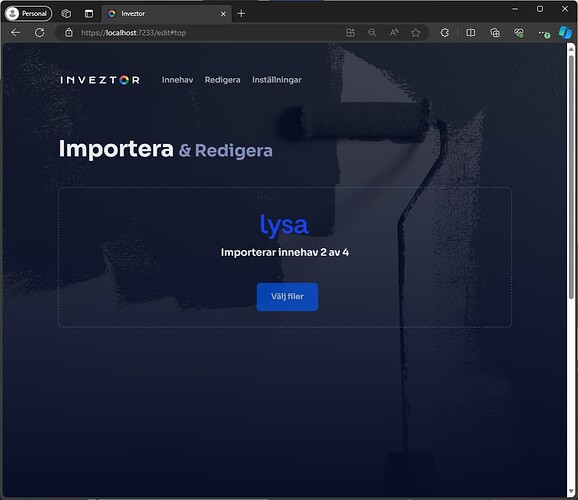Go to the Innehav page

[x=177, y=80]
